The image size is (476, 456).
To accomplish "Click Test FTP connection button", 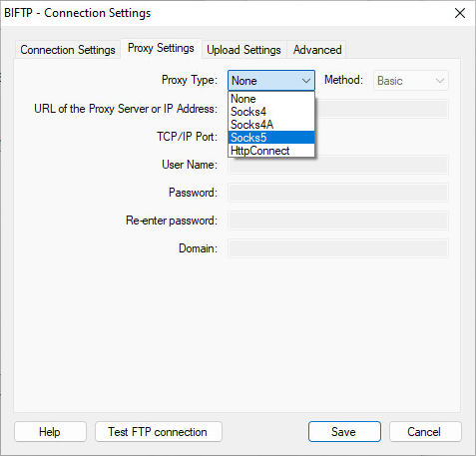I will tap(159, 432).
